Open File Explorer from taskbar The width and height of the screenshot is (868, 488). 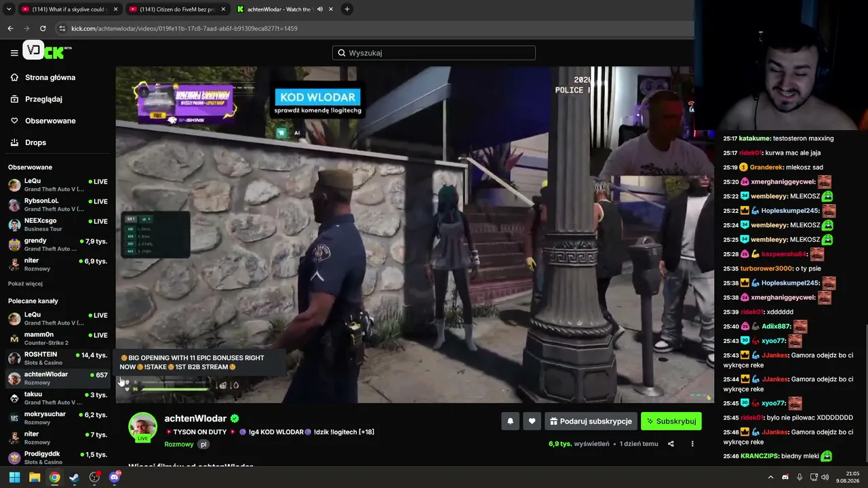pos(35,477)
